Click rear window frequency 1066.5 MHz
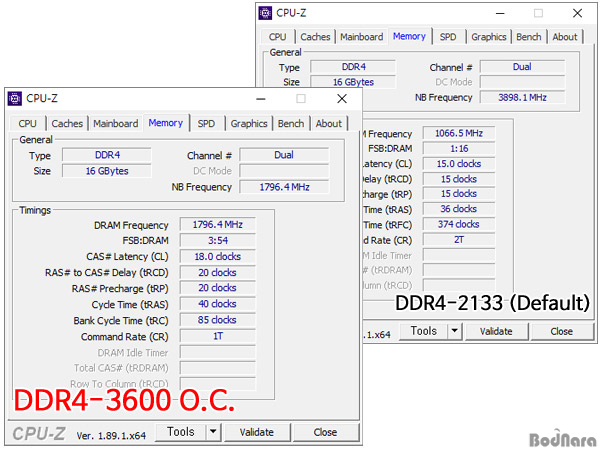Viewport: 600px width, 450px height. (x=459, y=133)
